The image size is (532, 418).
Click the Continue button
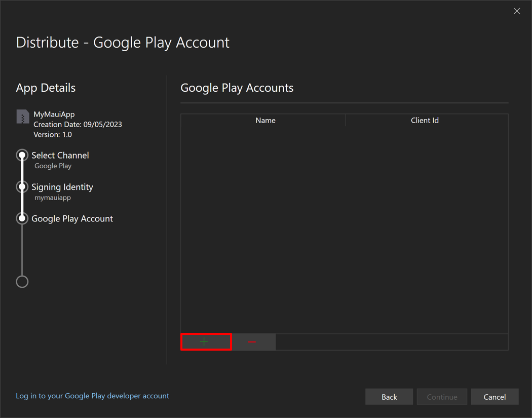coord(442,397)
